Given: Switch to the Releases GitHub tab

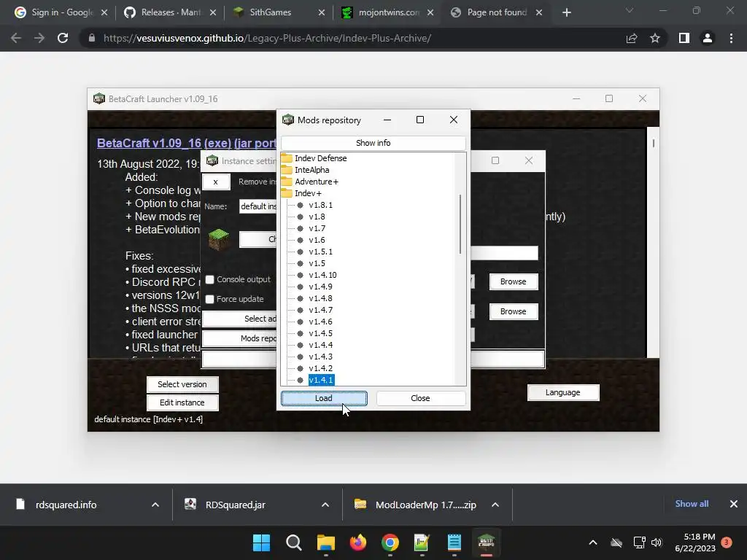Looking at the screenshot, I should (x=171, y=12).
